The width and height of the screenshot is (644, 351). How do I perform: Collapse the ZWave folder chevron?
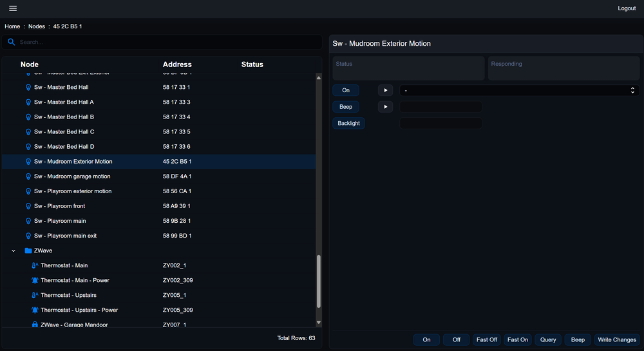tap(14, 251)
